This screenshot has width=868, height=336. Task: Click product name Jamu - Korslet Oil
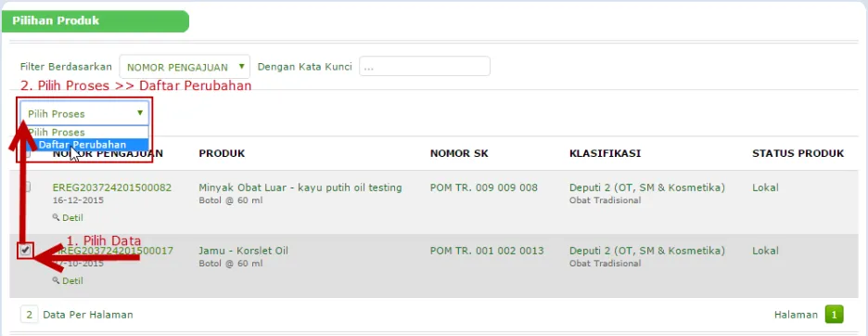click(244, 252)
